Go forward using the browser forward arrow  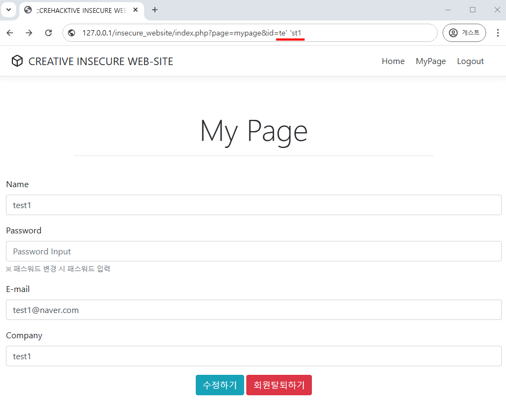[29, 33]
